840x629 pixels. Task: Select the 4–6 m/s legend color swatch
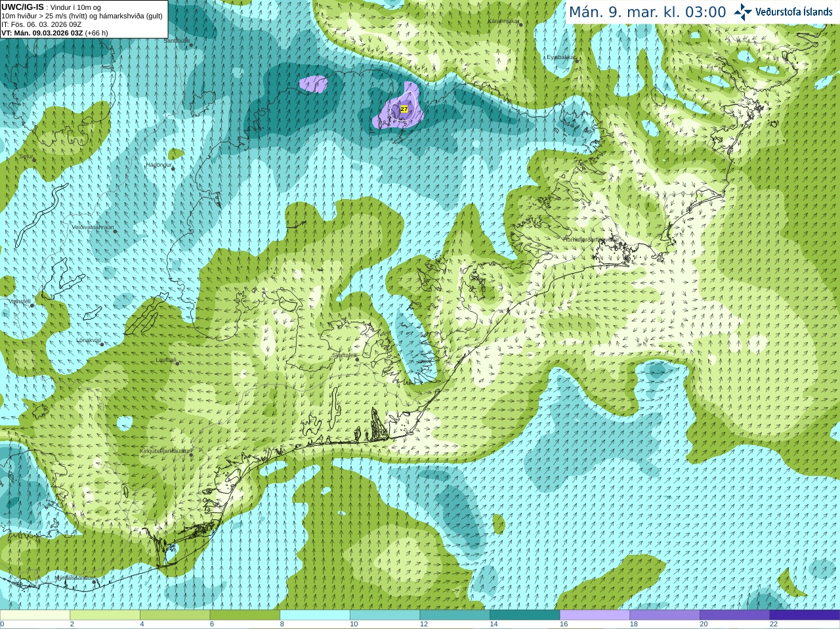175,615
